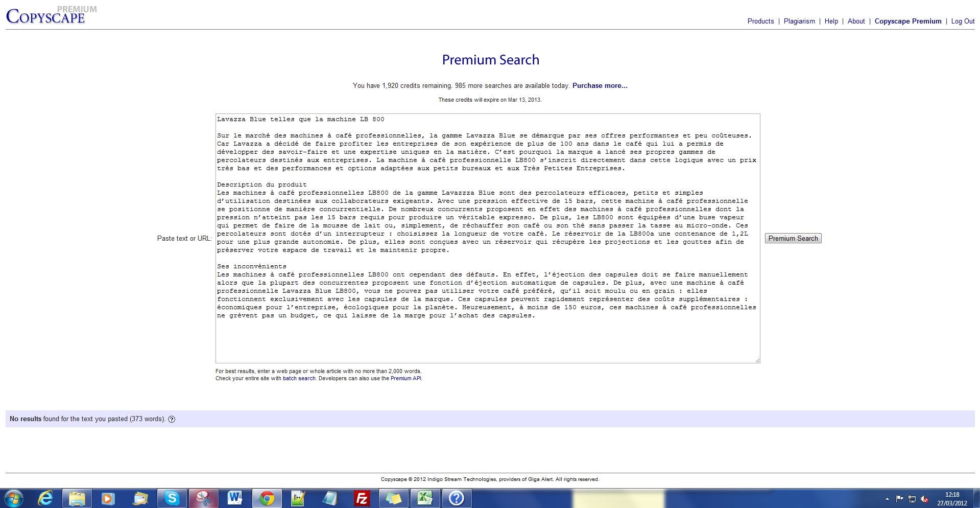Show hidden system tray icons
This screenshot has height=508, width=980.
coord(887,499)
